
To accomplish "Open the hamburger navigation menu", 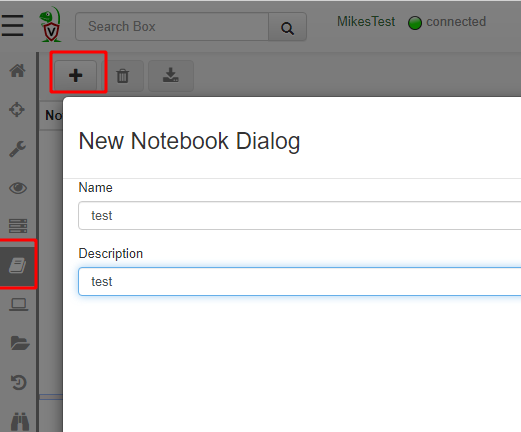I will click(x=12, y=26).
